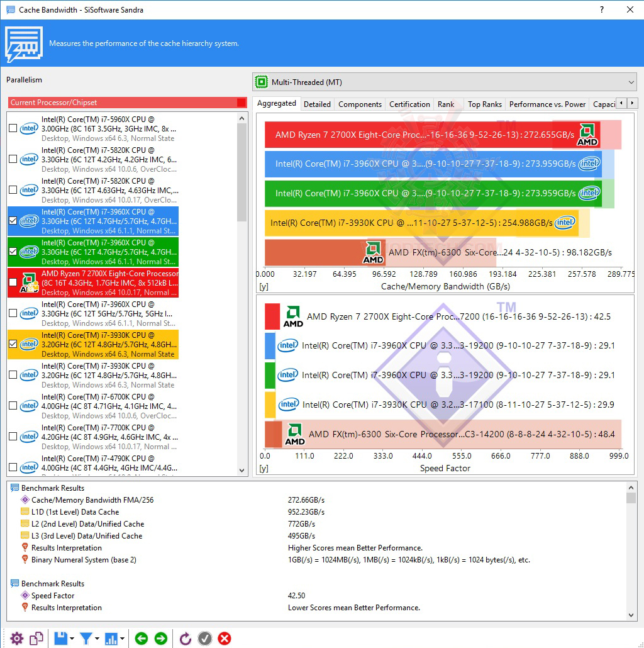
Task: Open the Certification tab
Action: [x=410, y=104]
